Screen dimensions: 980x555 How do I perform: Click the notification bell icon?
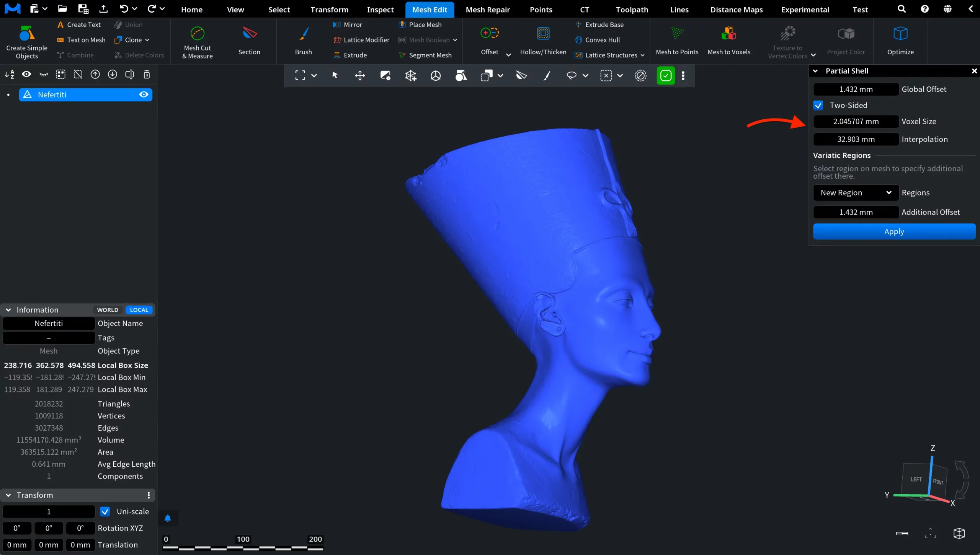[x=168, y=518]
